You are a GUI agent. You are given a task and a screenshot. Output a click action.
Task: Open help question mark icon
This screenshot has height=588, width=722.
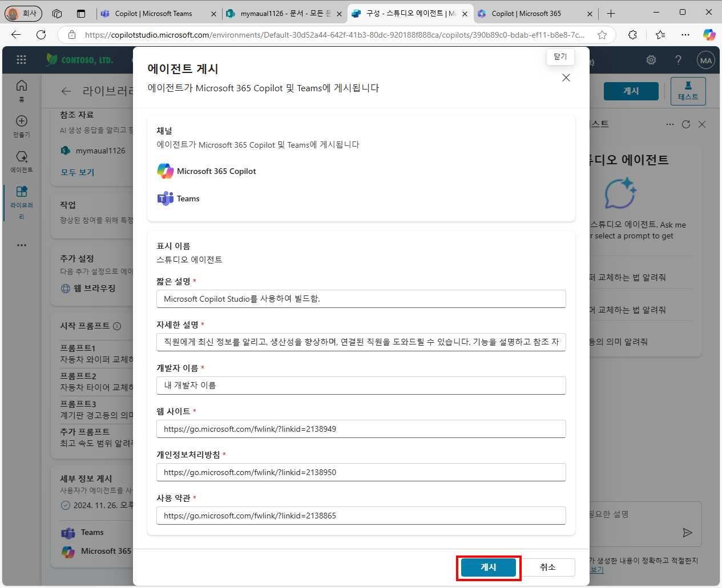pyautogui.click(x=678, y=60)
